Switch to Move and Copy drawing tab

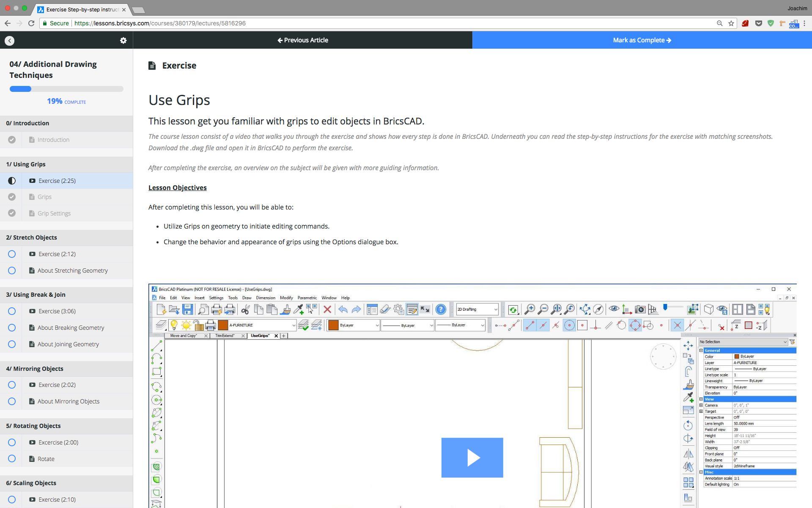(x=184, y=336)
